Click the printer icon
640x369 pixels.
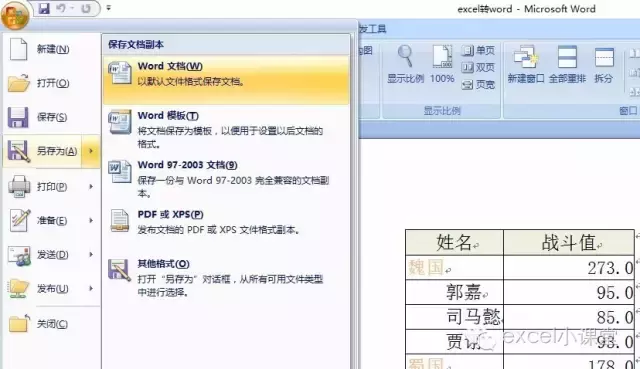click(19, 187)
